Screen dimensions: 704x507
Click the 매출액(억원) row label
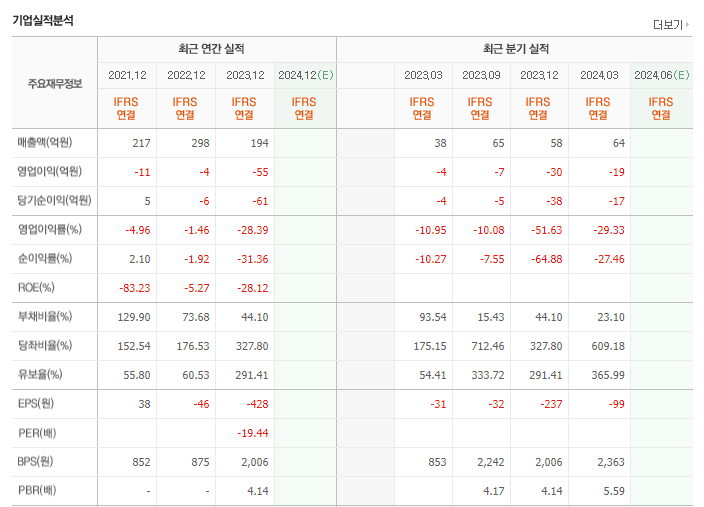(45, 143)
